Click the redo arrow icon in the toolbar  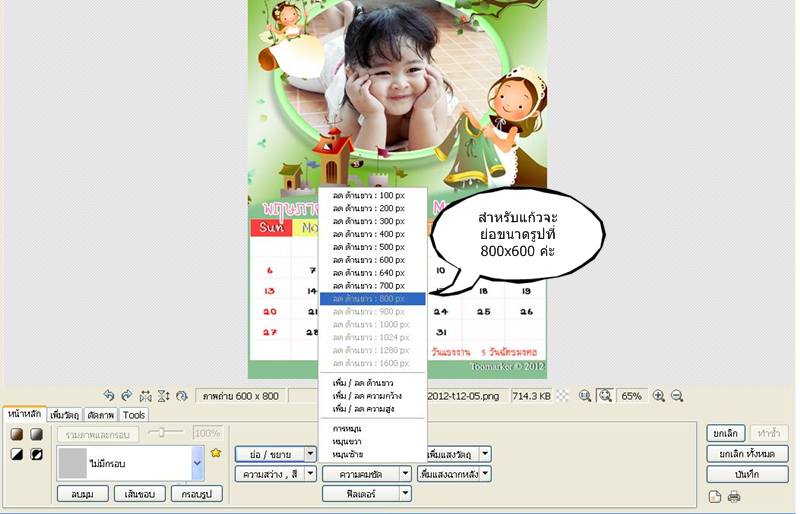tap(127, 396)
